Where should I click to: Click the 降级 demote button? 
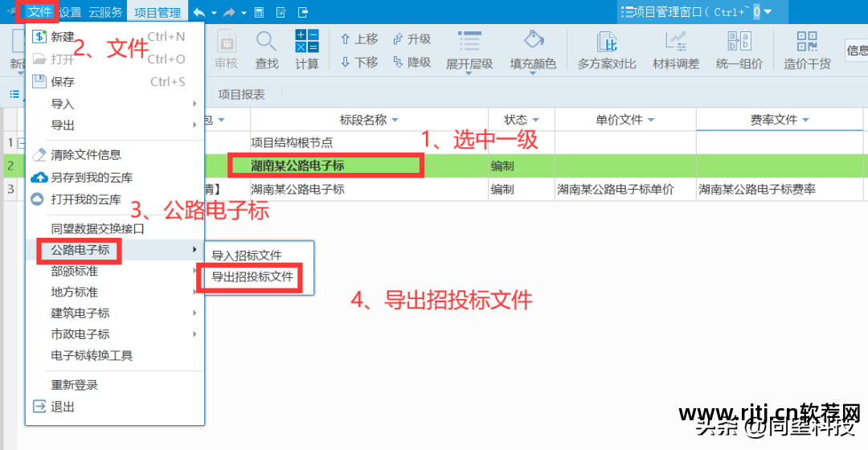[x=411, y=62]
